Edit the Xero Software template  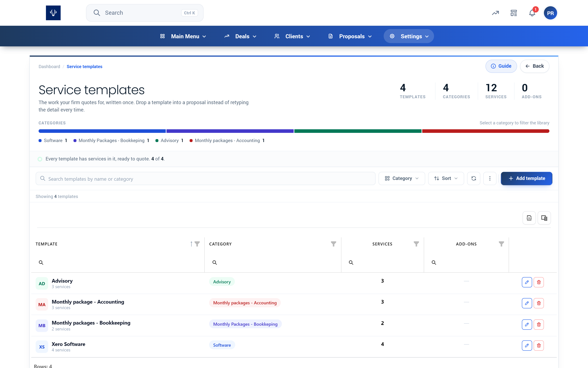point(527,345)
